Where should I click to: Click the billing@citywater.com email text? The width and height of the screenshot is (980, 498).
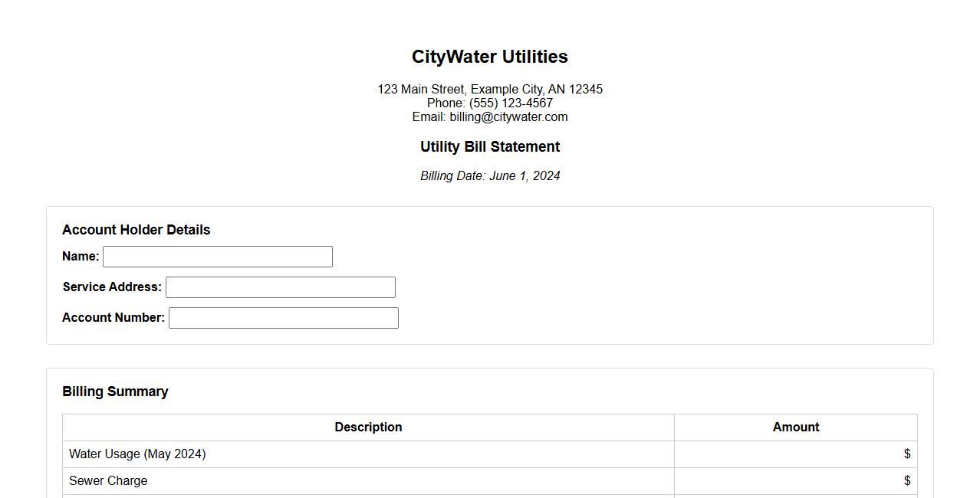coord(508,117)
